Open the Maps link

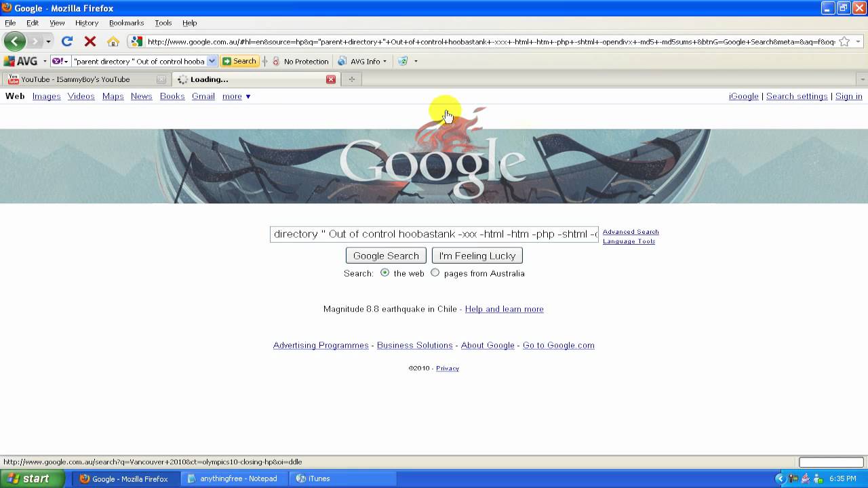click(x=113, y=96)
